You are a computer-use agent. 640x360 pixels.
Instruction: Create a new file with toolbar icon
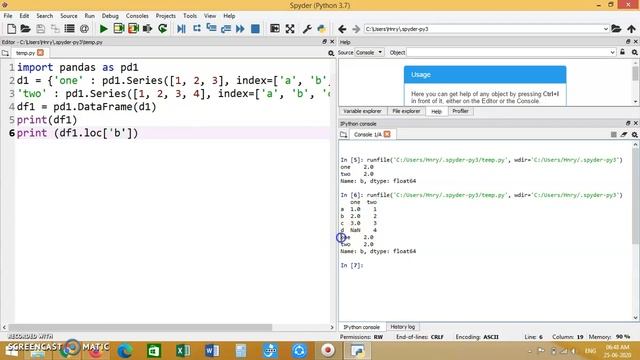11,29
